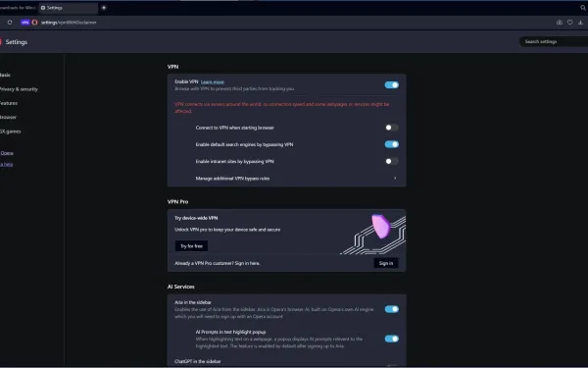Toggle Connect to VPN when starting browser
The height and width of the screenshot is (368, 588).
tap(391, 128)
